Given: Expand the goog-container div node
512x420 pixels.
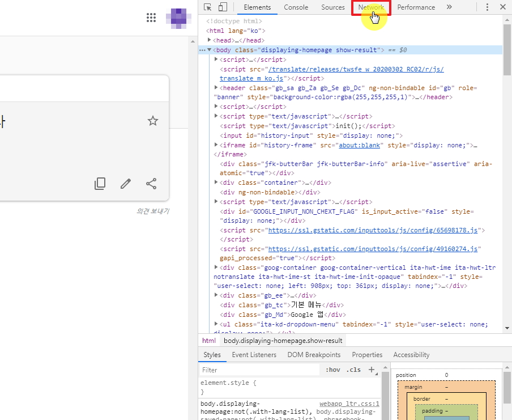Looking at the screenshot, I should (216, 267).
